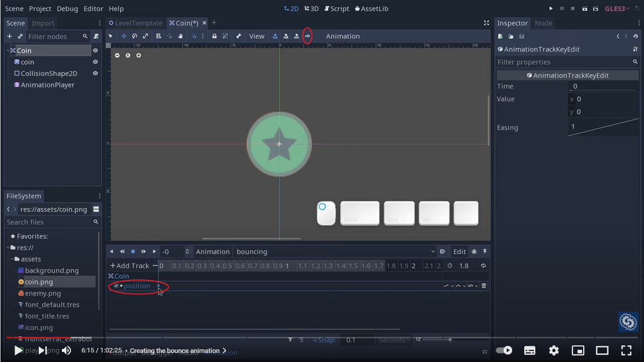The image size is (644, 362).
Task: Open the Scene menu
Action: 14,9
